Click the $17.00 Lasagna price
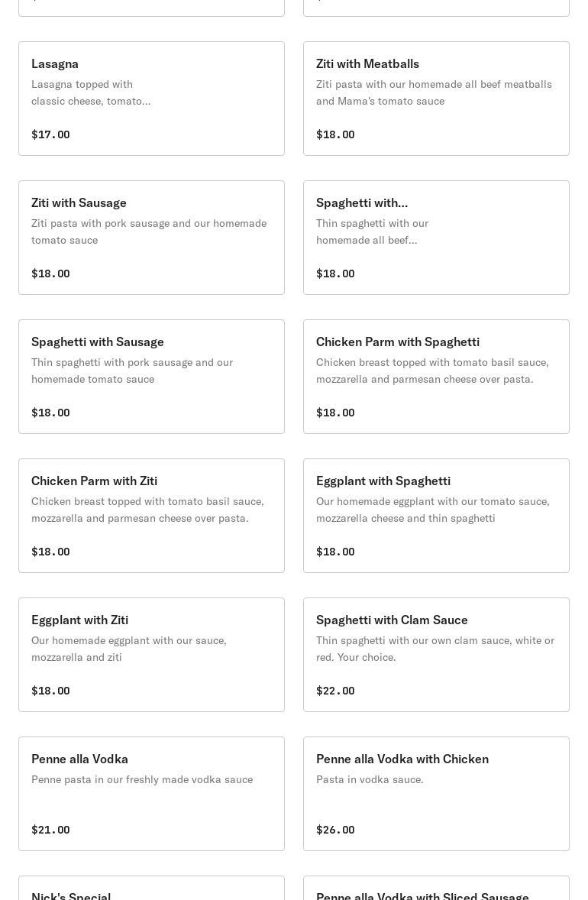The image size is (588, 900). tap(50, 134)
